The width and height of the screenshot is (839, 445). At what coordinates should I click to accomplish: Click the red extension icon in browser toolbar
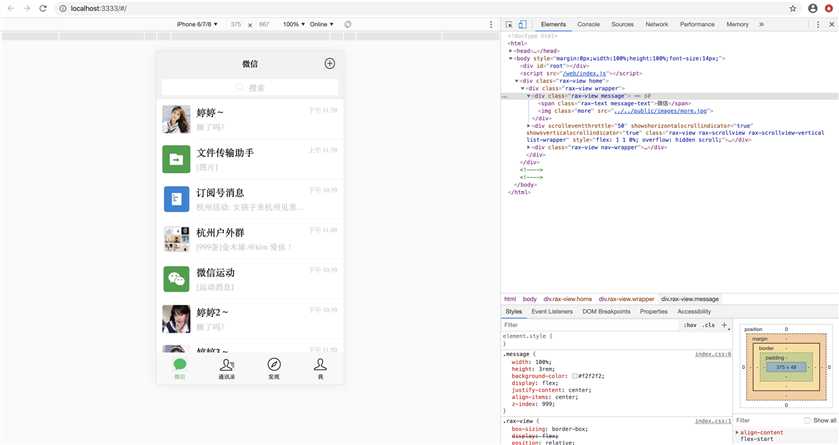pyautogui.click(x=829, y=9)
